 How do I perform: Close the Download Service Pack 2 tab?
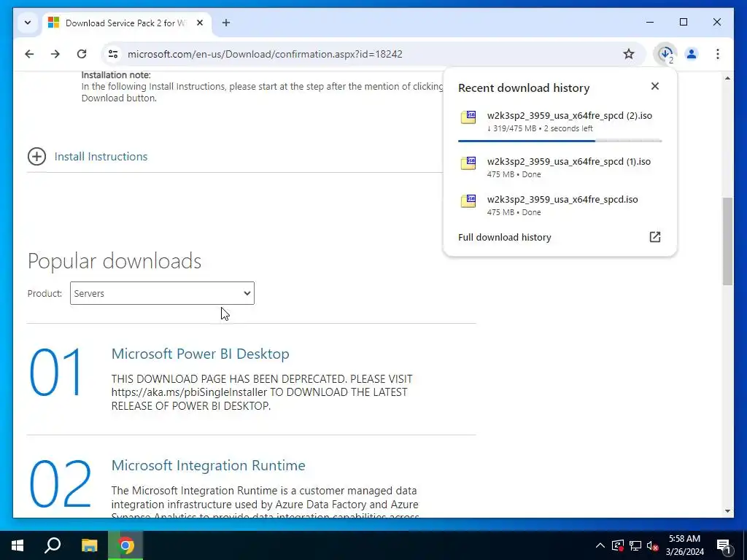(200, 23)
